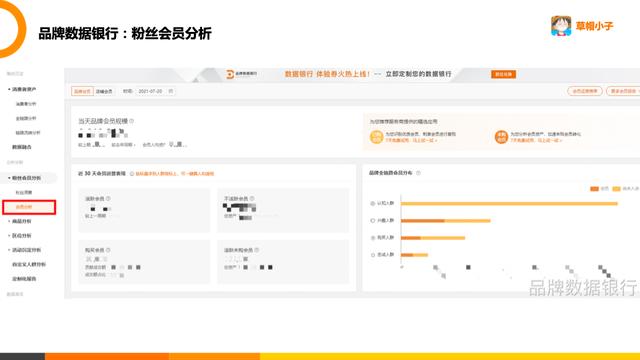Click the 忠诚人群 bar in chart

coord(414,255)
